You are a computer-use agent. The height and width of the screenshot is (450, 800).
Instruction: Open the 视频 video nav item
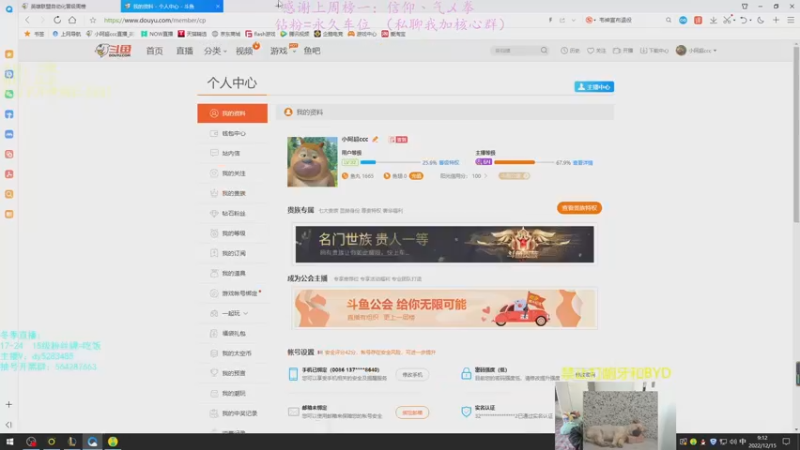(244, 51)
